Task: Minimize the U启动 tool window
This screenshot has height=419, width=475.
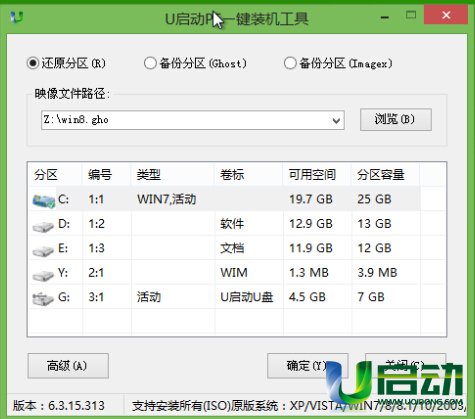Action: tap(385, 17)
